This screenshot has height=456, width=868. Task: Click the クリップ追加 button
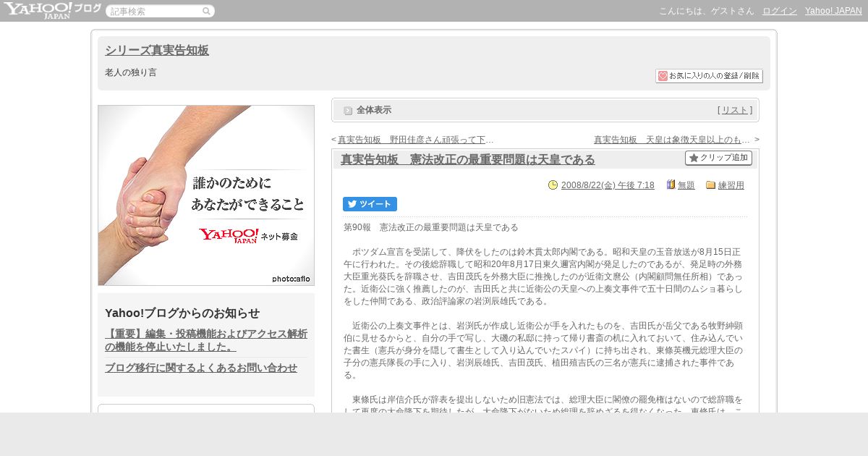[718, 158]
